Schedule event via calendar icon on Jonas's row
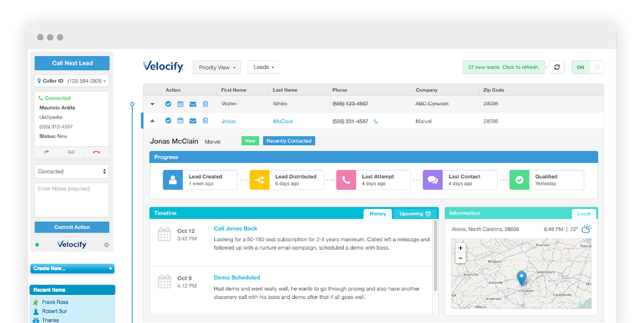This screenshot has width=644, height=323. pos(180,120)
